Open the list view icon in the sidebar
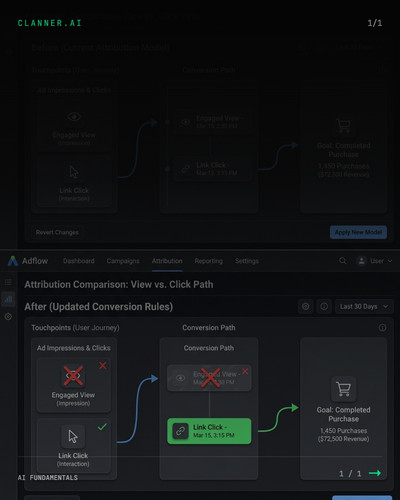The width and height of the screenshot is (400, 500). 8,282
